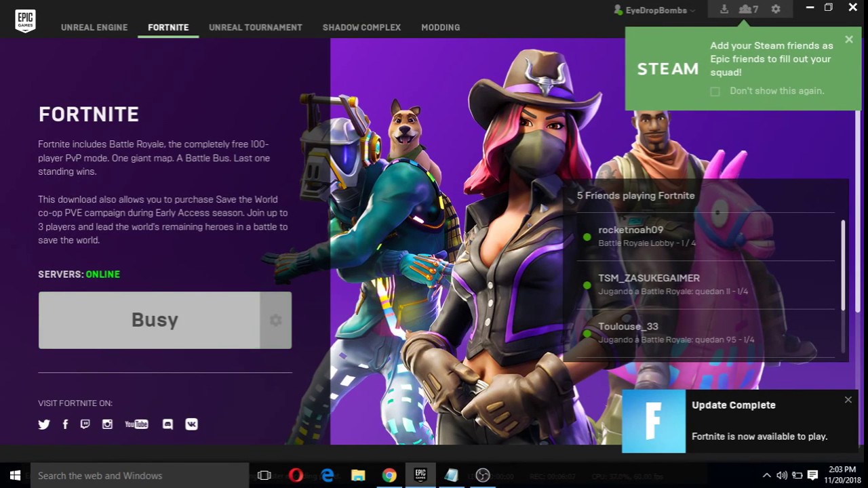Visit Fortnite on Facebook
The width and height of the screenshot is (868, 488).
pos(65,424)
